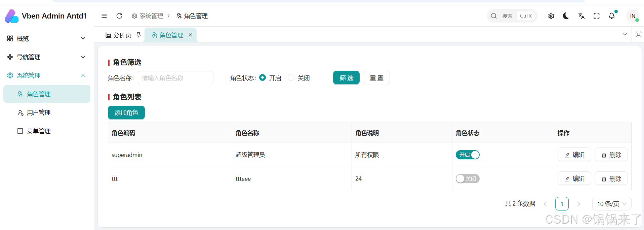Delete the superadmin role

point(611,155)
